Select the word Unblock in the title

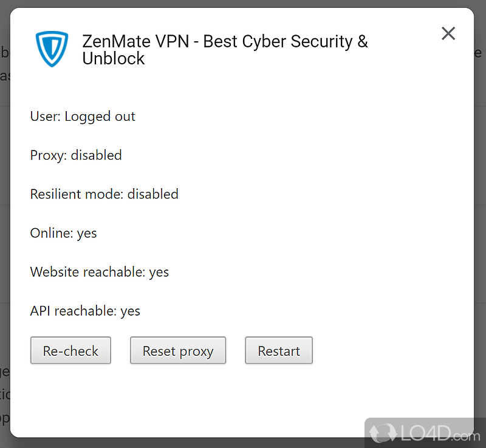[114, 59]
